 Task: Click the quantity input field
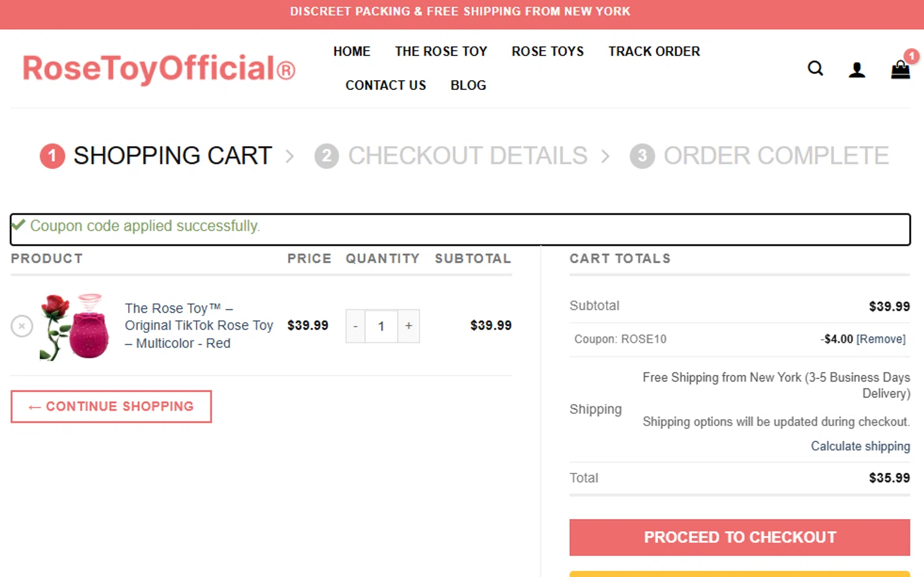tap(381, 326)
